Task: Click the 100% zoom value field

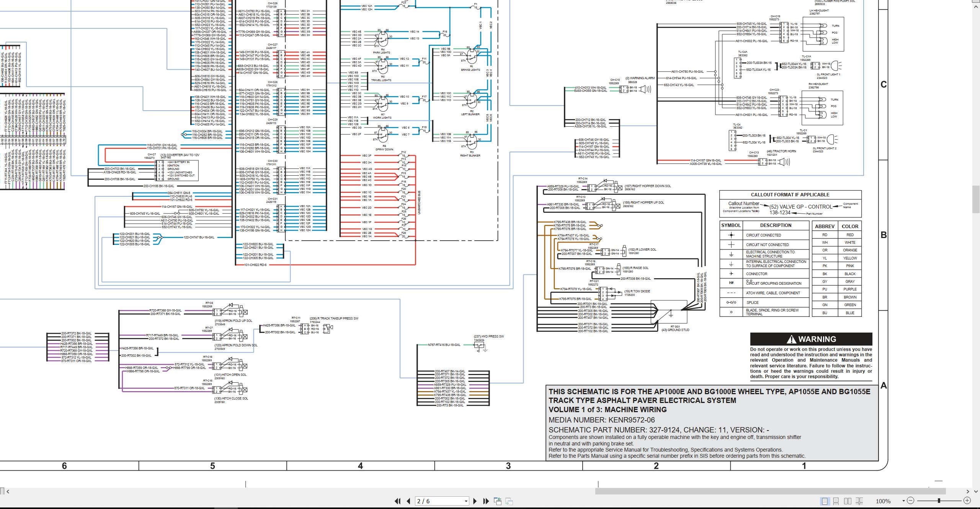Action: (883, 501)
